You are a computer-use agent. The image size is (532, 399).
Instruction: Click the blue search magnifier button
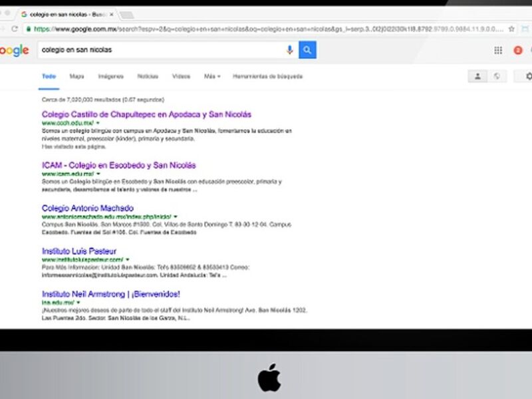(307, 50)
